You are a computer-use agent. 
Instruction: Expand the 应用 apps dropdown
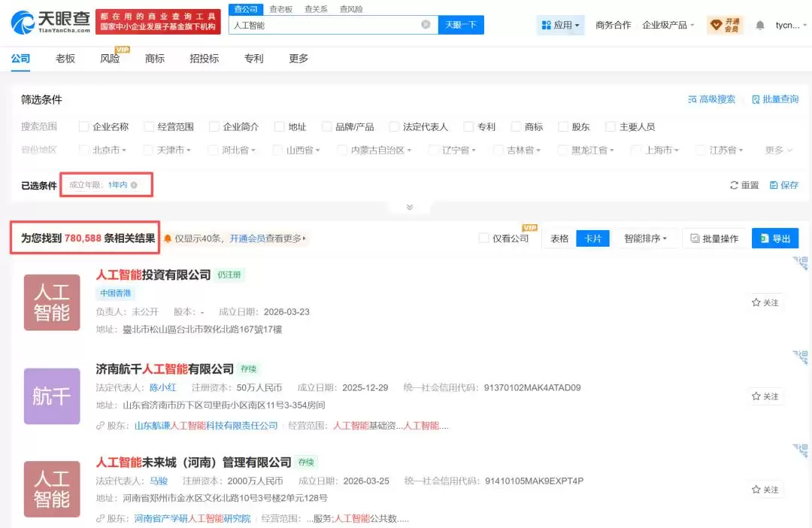point(560,25)
